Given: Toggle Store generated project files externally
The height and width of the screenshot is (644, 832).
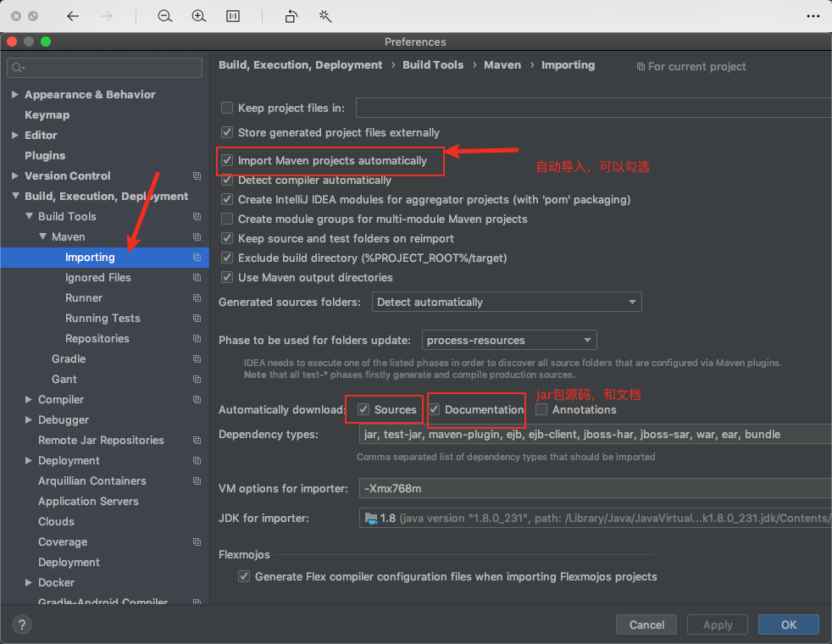Looking at the screenshot, I should click(x=227, y=132).
